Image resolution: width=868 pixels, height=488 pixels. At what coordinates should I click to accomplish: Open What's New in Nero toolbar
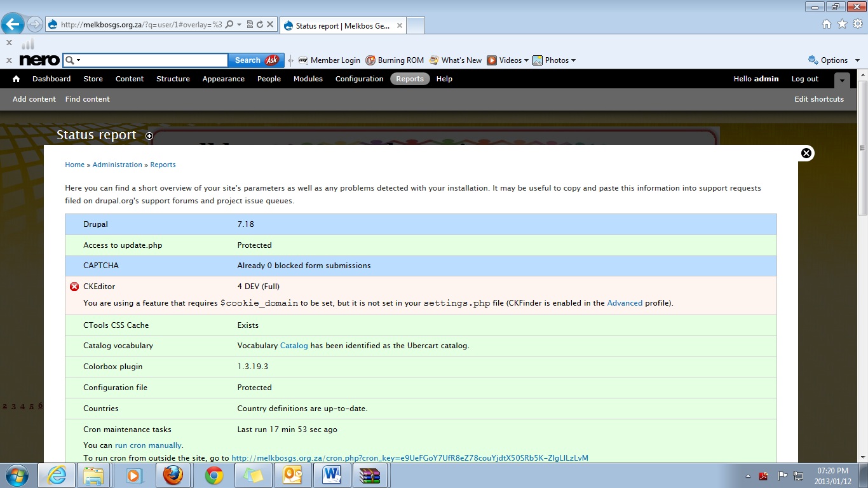point(456,60)
